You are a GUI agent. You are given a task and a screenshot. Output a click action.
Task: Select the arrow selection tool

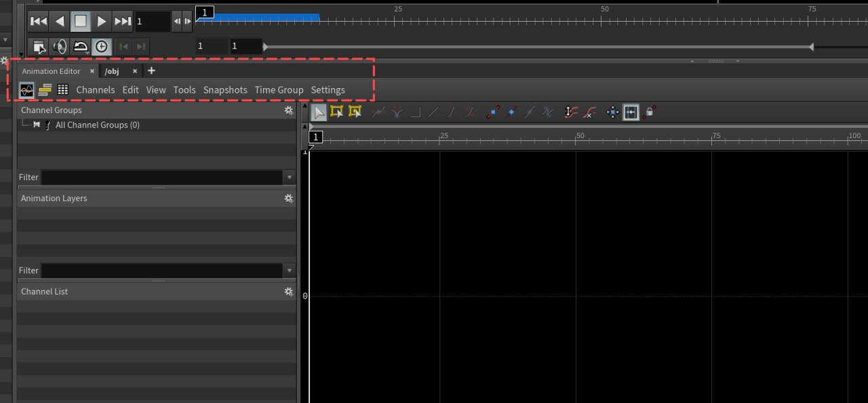[x=319, y=112]
